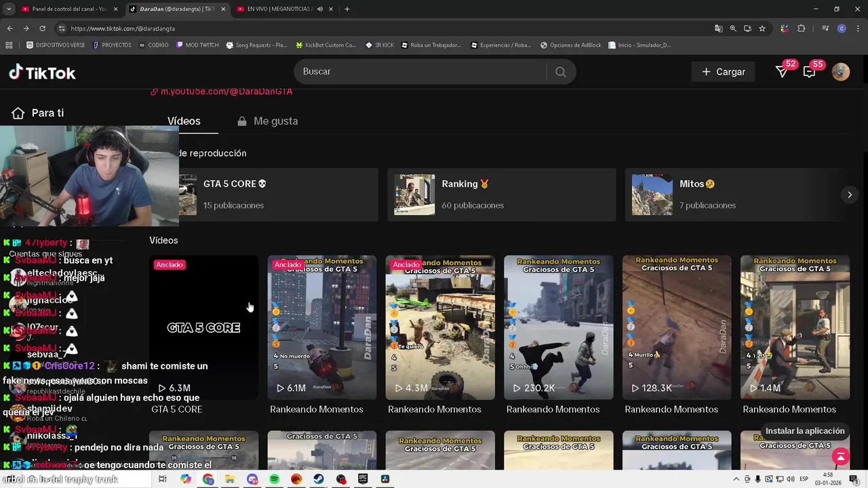Reload the page with refresh icon
The height and width of the screenshot is (488, 868).
[x=42, y=28]
